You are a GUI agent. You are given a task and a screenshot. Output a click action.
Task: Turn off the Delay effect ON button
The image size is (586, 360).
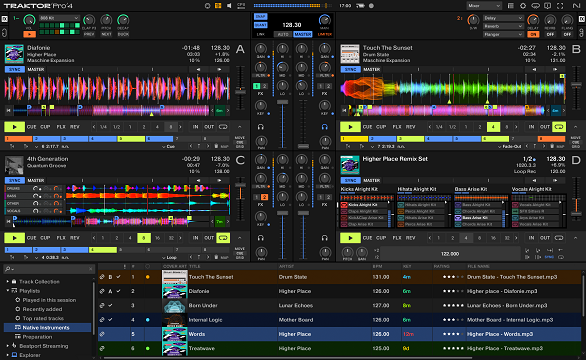[x=533, y=34]
